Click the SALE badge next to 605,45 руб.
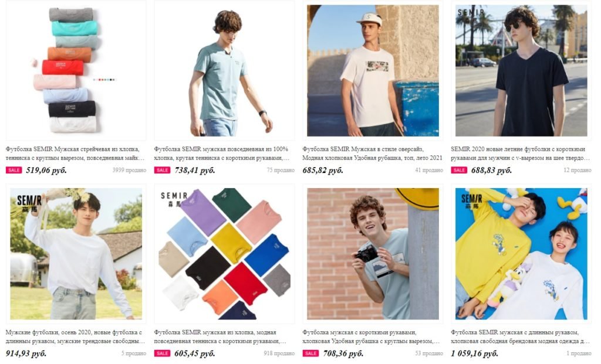 (x=162, y=353)
